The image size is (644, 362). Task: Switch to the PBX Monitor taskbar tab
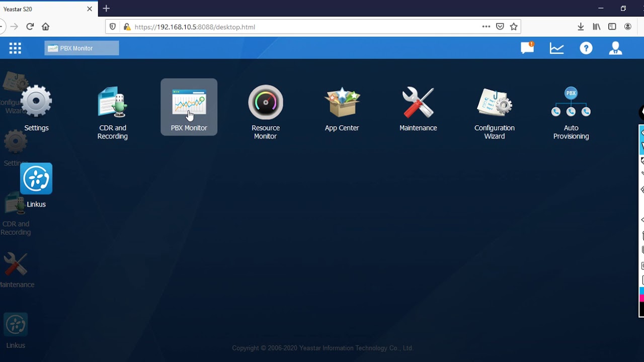82,48
